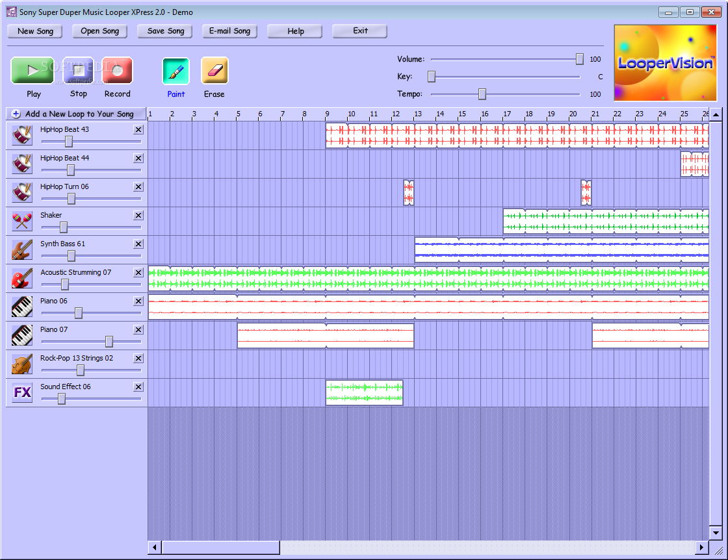728x560 pixels.
Task: Click measure 9 on the timeline ruler
Action: click(x=327, y=114)
